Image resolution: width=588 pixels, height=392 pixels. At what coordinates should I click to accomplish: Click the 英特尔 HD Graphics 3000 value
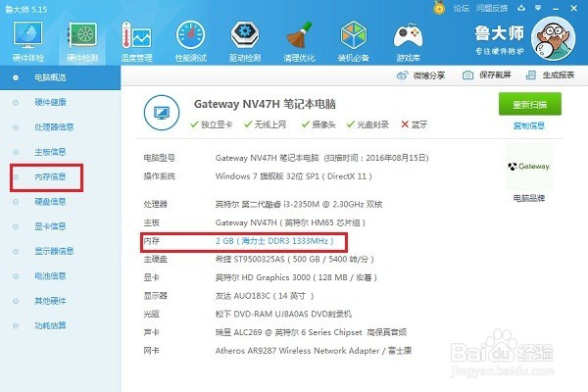[x=296, y=277]
